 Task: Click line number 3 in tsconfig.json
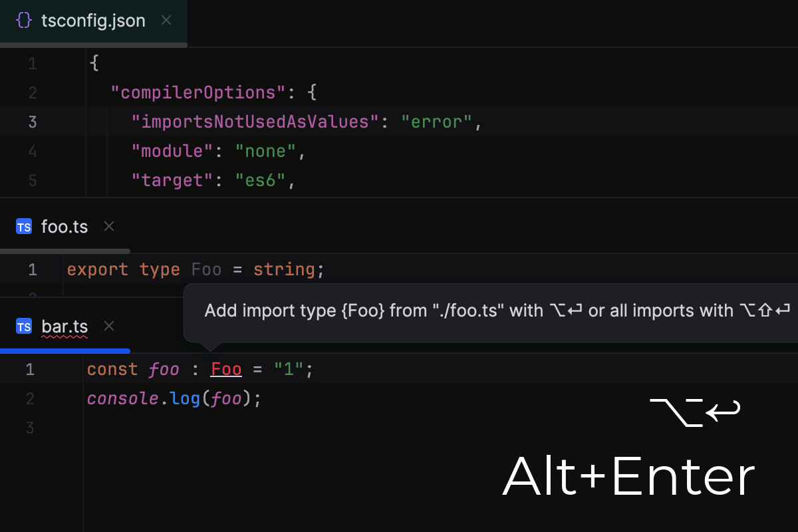point(32,121)
